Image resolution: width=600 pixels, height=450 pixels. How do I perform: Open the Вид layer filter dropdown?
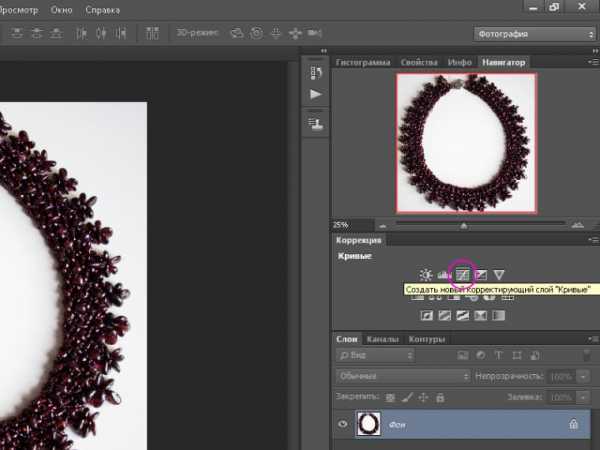pyautogui.click(x=376, y=355)
